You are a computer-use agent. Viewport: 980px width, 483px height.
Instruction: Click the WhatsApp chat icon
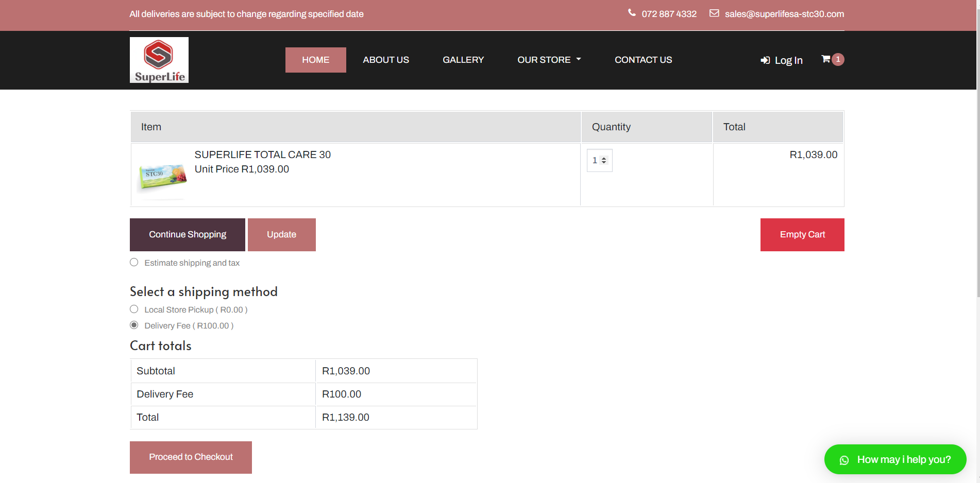tap(844, 460)
